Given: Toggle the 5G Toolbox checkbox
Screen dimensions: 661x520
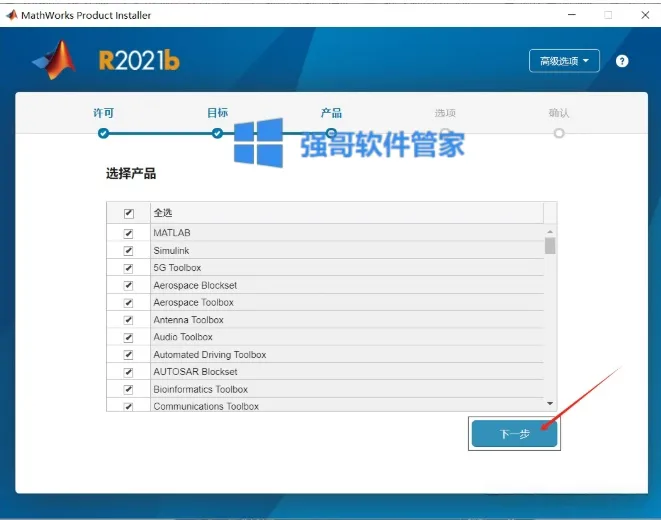Looking at the screenshot, I should click(x=129, y=268).
